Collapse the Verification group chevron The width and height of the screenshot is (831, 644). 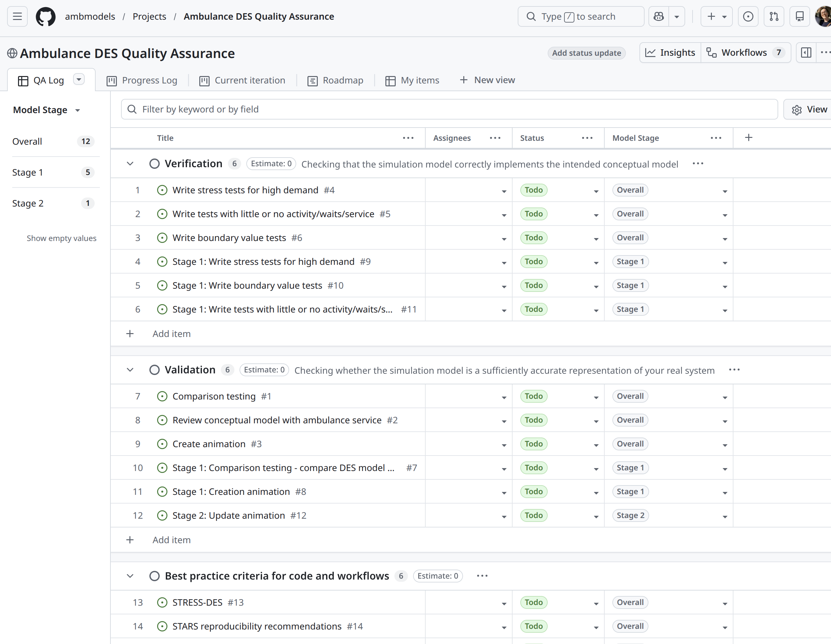[130, 164]
